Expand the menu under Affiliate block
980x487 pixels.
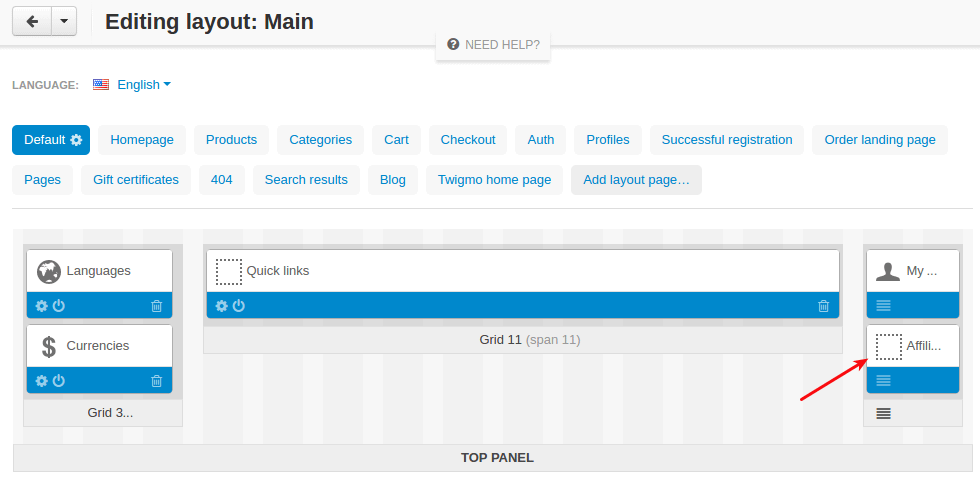click(883, 380)
